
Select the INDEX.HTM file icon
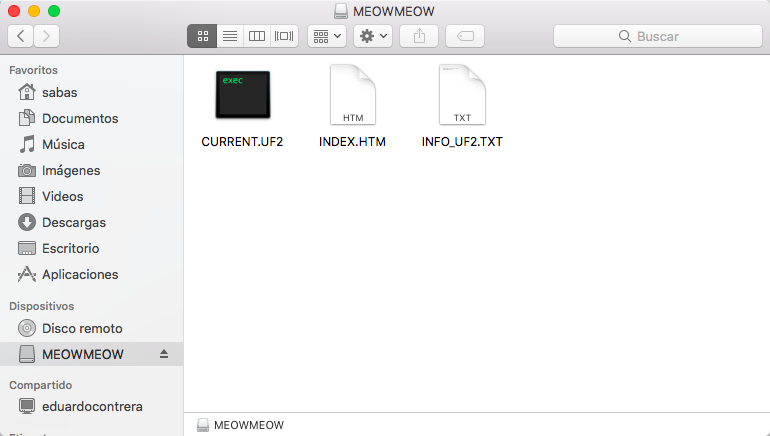tap(353, 94)
